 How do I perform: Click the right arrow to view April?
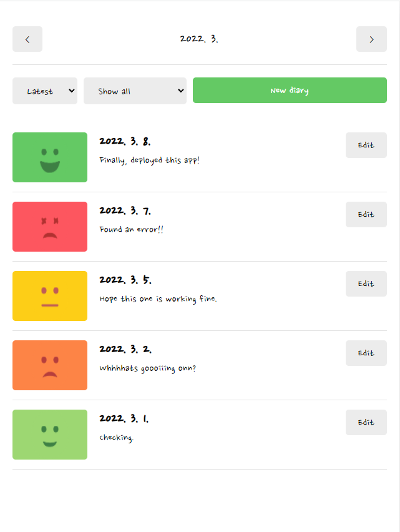pyautogui.click(x=371, y=39)
